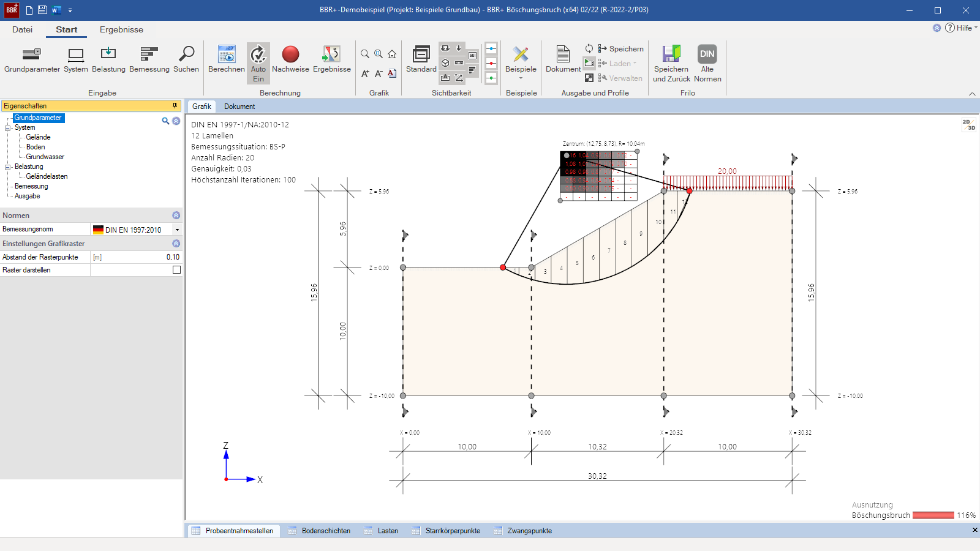Open Ergebnisse in the Berechnung group
This screenshot has width=980, height=551.
[x=332, y=60]
